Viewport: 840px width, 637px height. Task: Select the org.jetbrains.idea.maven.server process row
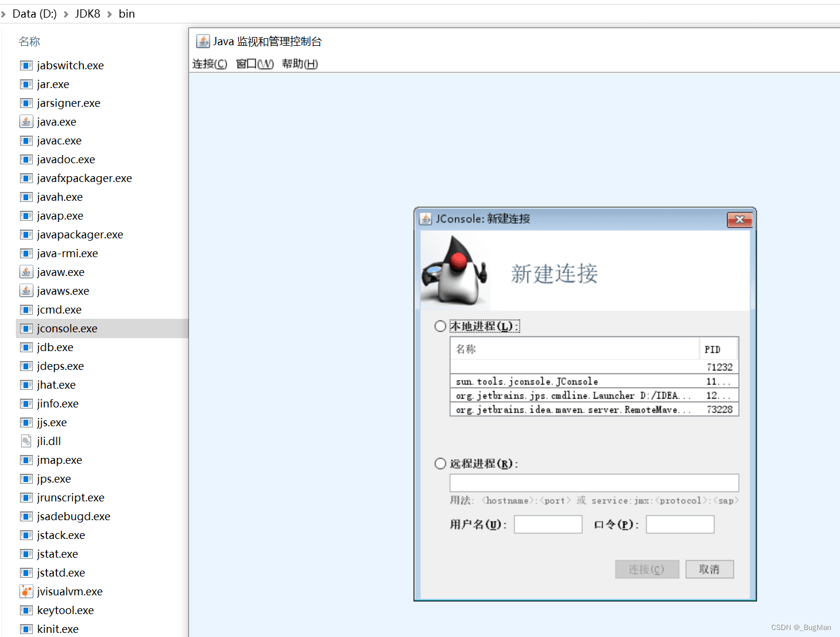click(594, 410)
